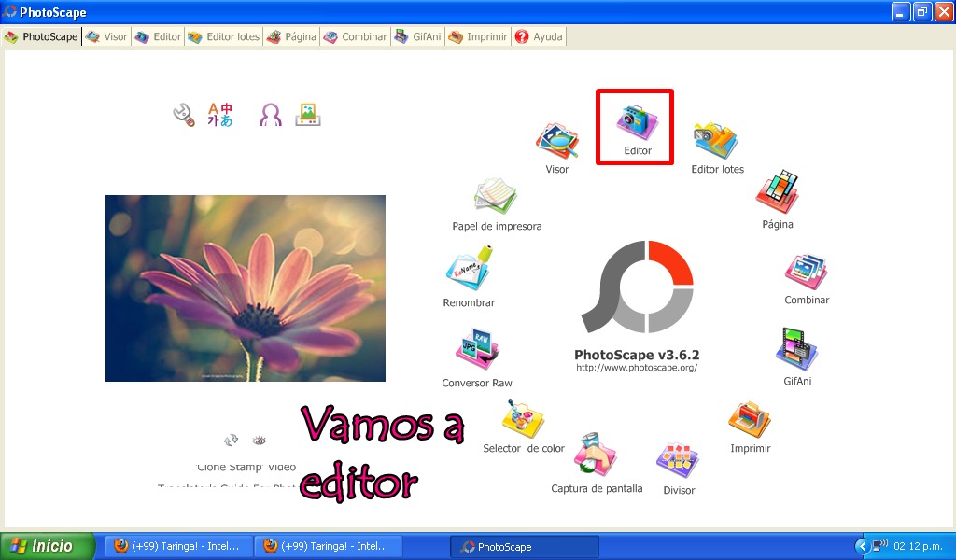Open the Página icon in the circle

pos(778,200)
